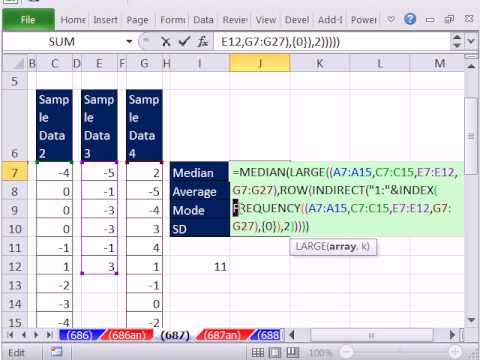
Task: Click the 100% zoom level button
Action: [320, 352]
